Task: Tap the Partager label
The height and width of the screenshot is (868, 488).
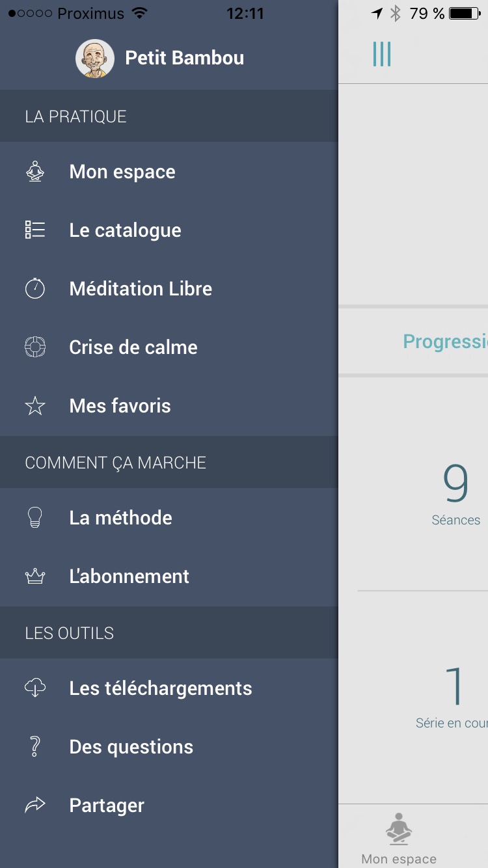Action: [x=107, y=806]
